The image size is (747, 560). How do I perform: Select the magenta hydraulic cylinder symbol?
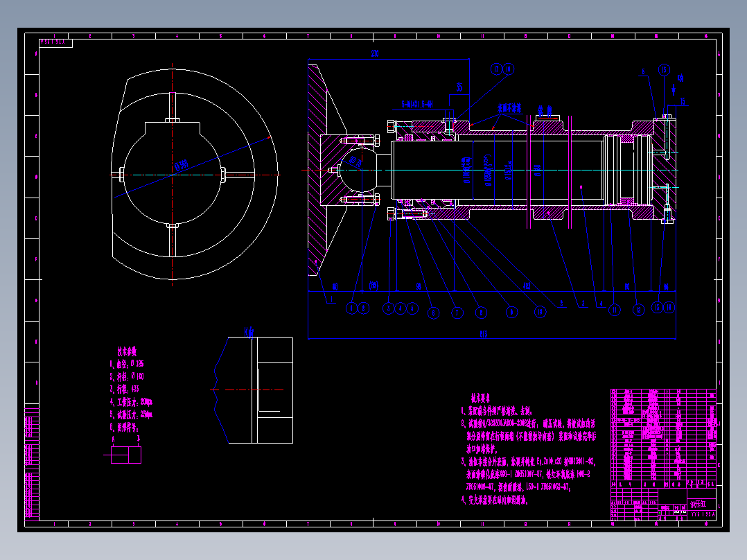point(123,455)
